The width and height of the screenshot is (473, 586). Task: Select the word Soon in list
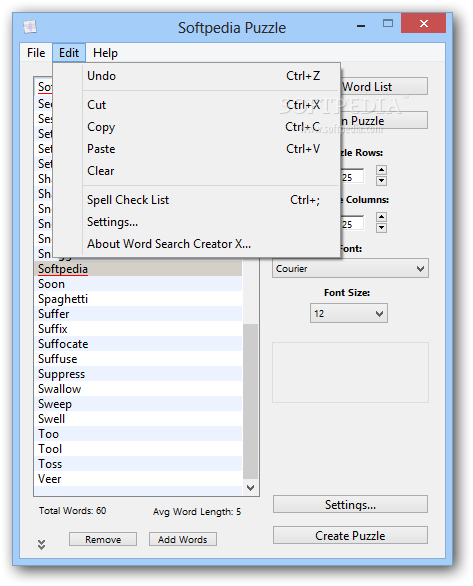point(138,284)
